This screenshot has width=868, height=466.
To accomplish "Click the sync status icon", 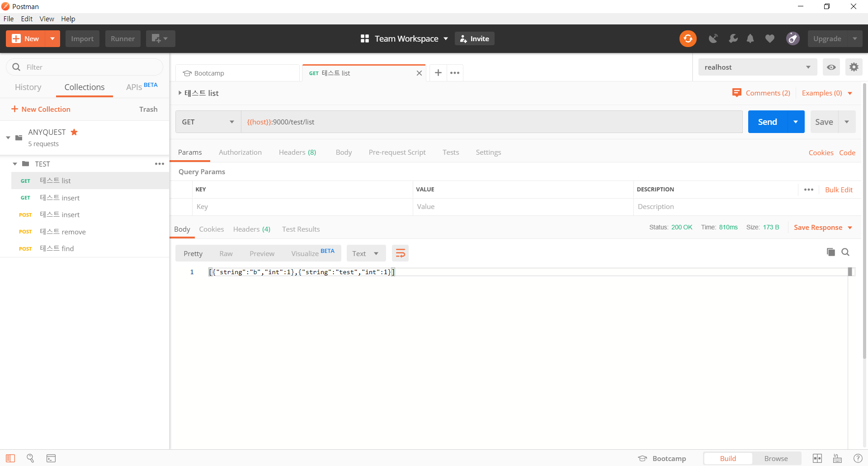I will click(688, 38).
